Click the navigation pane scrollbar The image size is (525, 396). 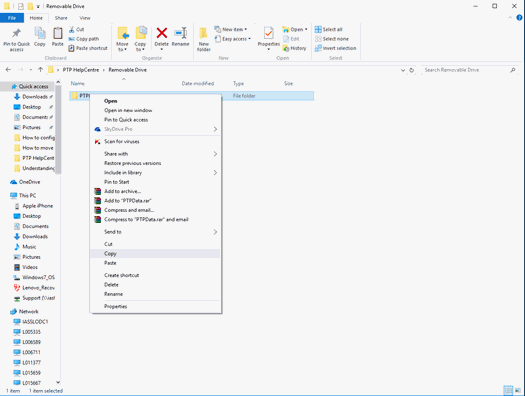click(58, 129)
